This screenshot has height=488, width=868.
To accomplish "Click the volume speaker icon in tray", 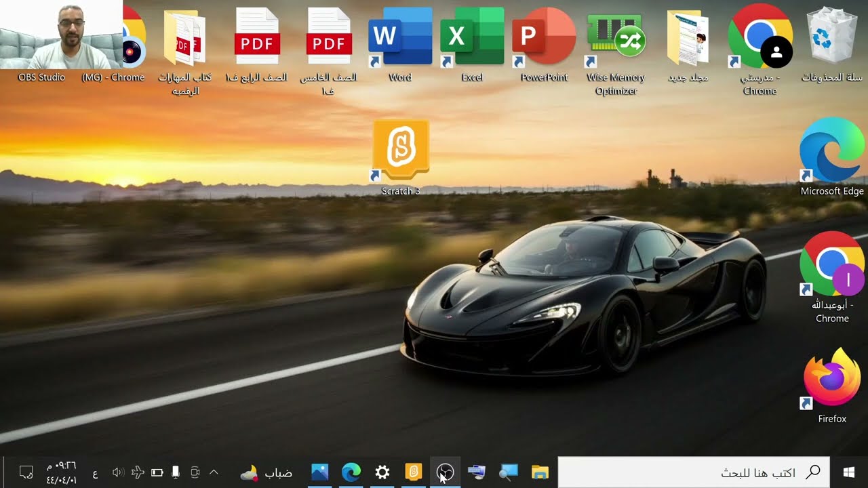I will 117,472.
